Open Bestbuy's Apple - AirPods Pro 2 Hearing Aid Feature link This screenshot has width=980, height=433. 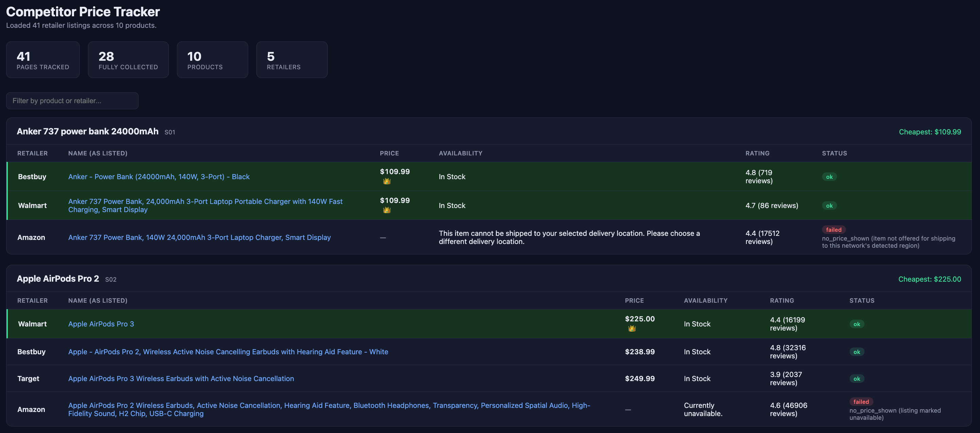pyautogui.click(x=228, y=352)
